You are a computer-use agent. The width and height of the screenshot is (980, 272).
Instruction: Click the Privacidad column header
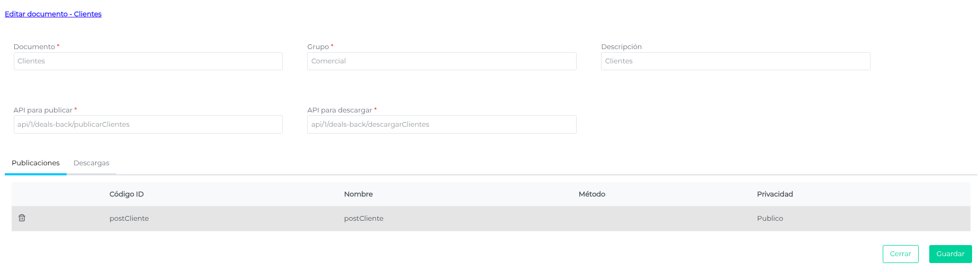(774, 194)
